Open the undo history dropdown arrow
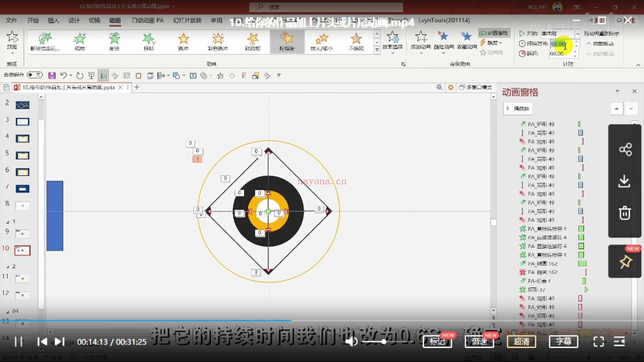 pos(71,75)
